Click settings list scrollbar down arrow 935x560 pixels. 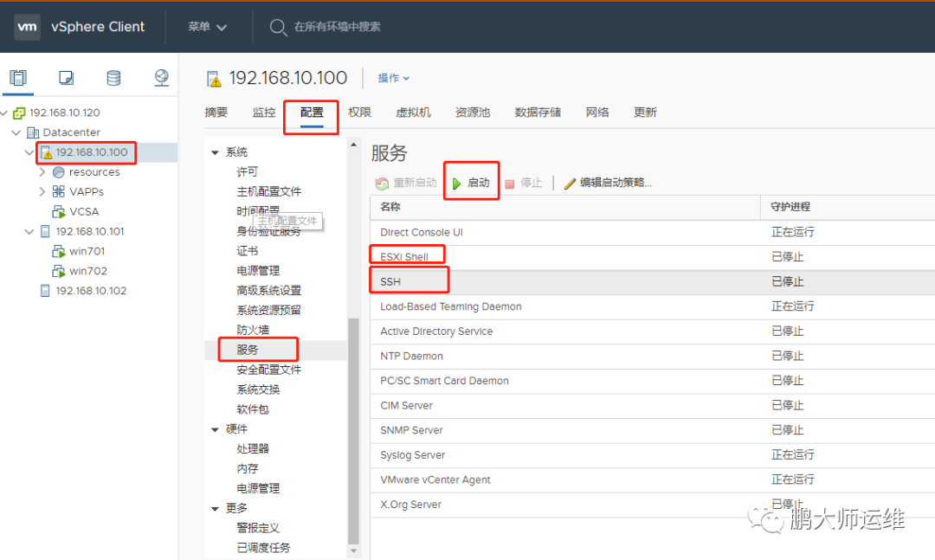[353, 550]
